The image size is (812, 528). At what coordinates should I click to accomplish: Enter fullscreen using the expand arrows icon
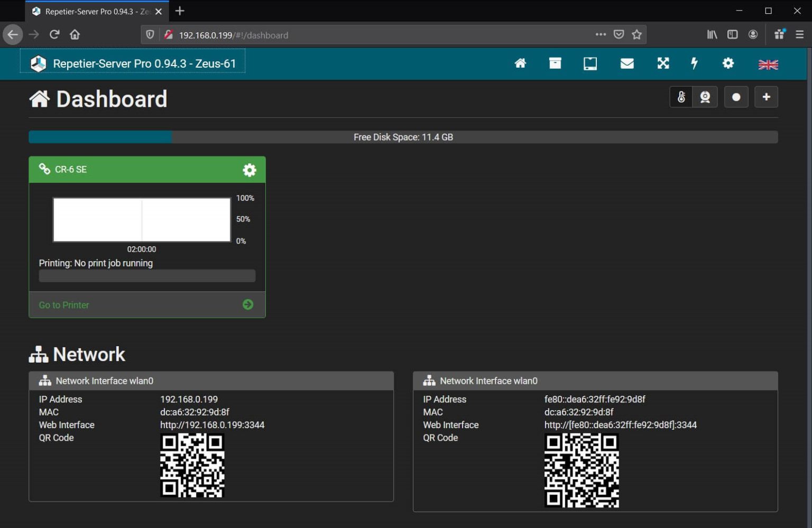663,63
